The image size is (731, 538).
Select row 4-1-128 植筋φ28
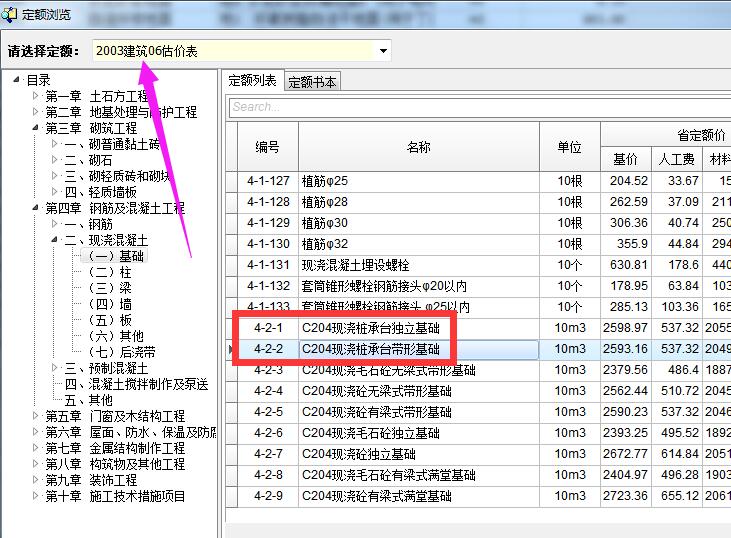point(478,202)
